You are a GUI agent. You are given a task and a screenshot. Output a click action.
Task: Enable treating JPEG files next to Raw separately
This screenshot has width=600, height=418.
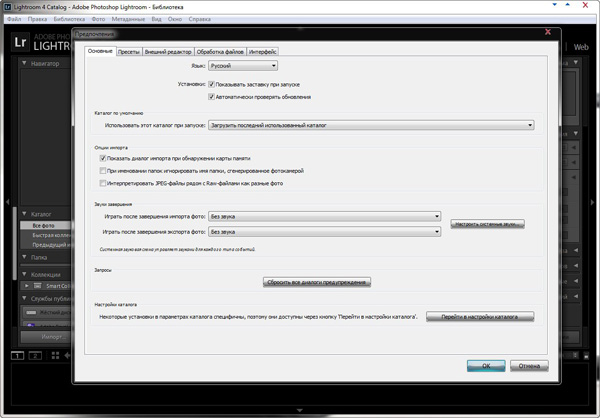(103, 184)
